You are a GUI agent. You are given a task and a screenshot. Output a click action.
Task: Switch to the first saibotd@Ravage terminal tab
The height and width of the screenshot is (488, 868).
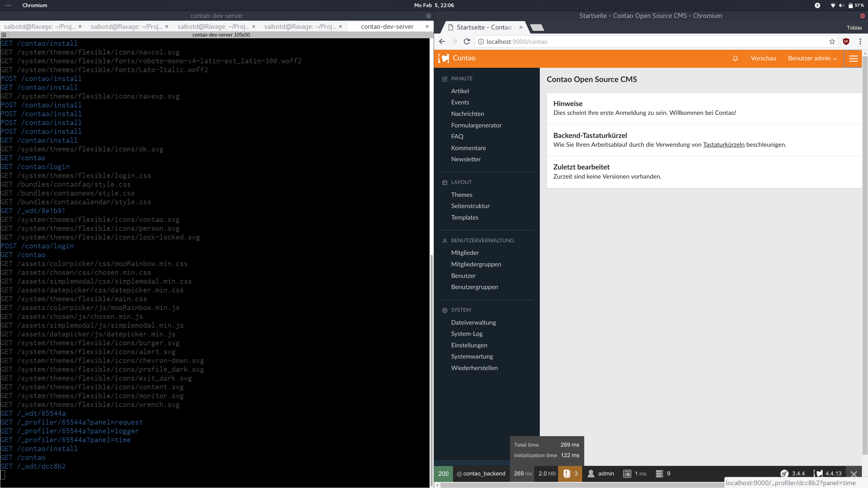click(40, 26)
